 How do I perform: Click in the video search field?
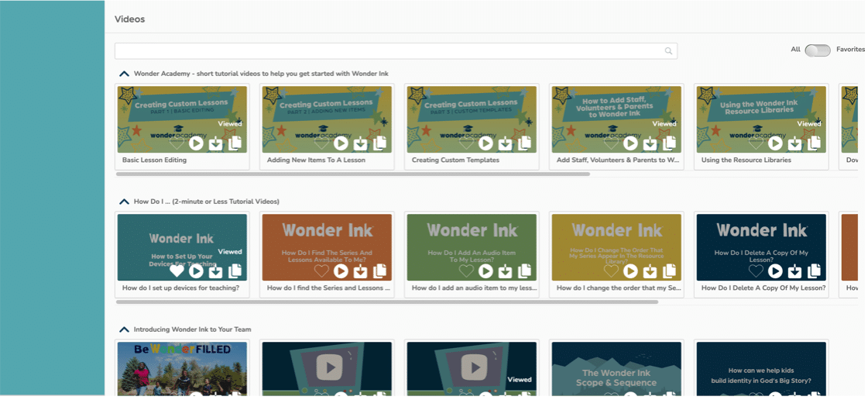(387, 51)
